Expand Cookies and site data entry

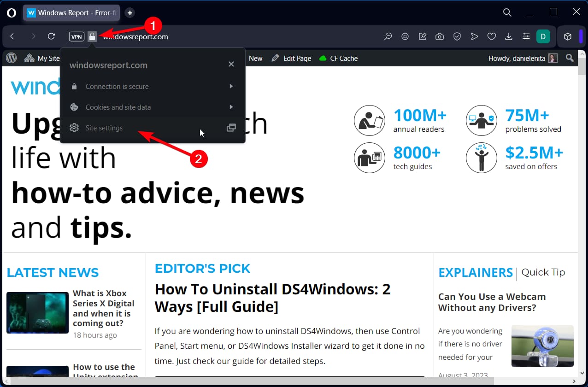tap(153, 107)
